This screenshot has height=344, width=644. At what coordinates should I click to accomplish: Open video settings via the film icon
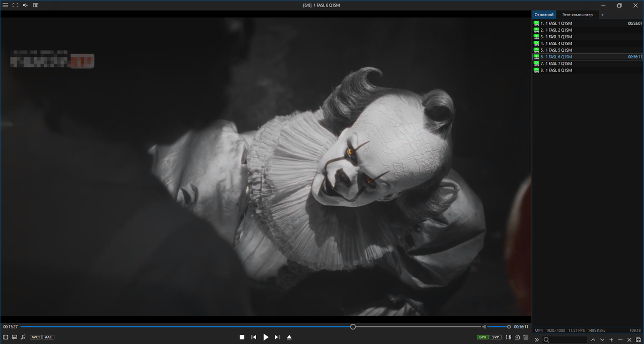pos(6,337)
